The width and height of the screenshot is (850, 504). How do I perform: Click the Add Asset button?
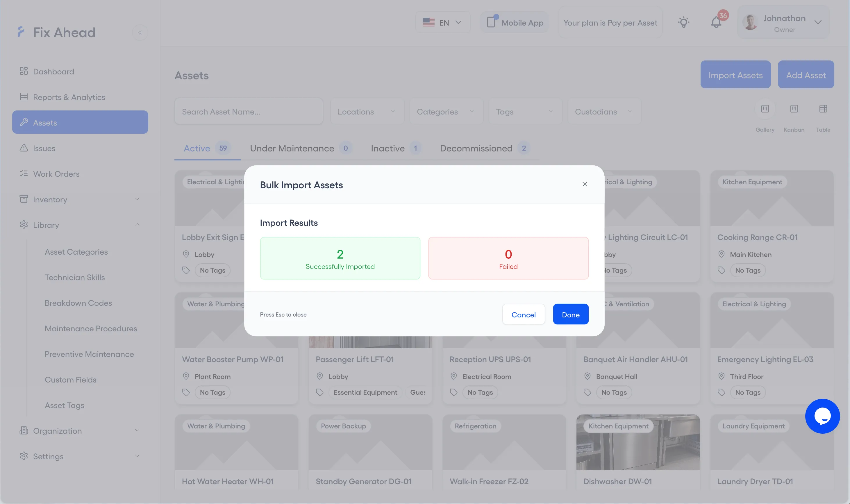point(806,75)
